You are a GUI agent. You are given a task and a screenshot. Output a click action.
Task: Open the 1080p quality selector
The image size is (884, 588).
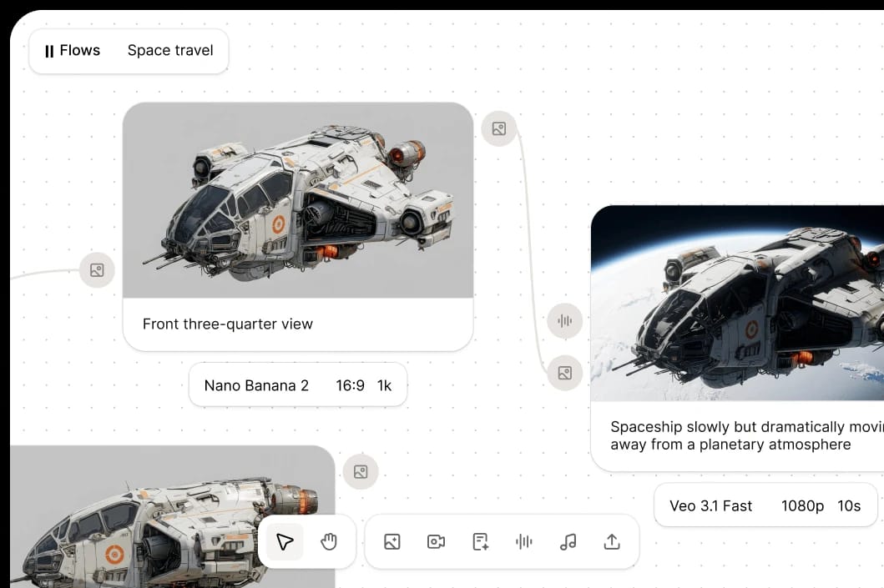click(x=803, y=505)
